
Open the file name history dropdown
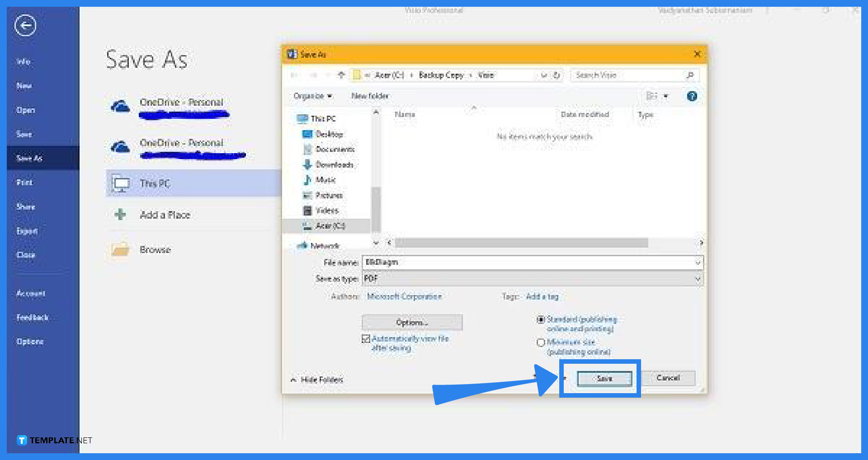point(698,262)
